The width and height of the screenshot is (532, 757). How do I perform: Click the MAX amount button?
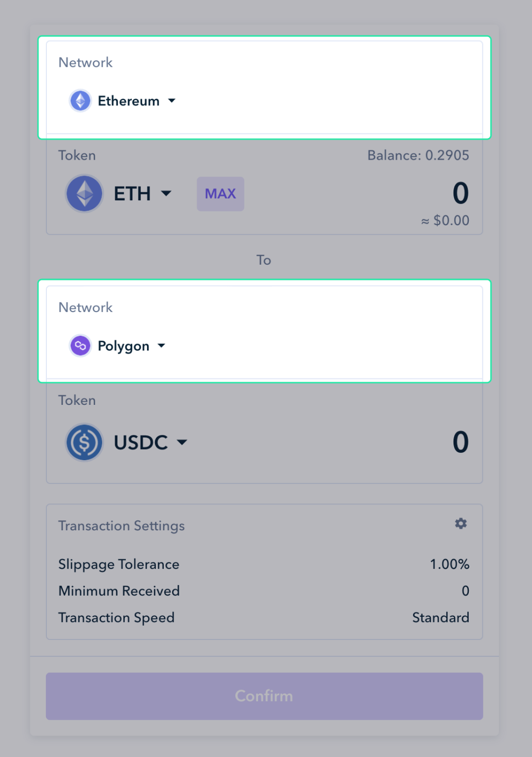(x=221, y=194)
